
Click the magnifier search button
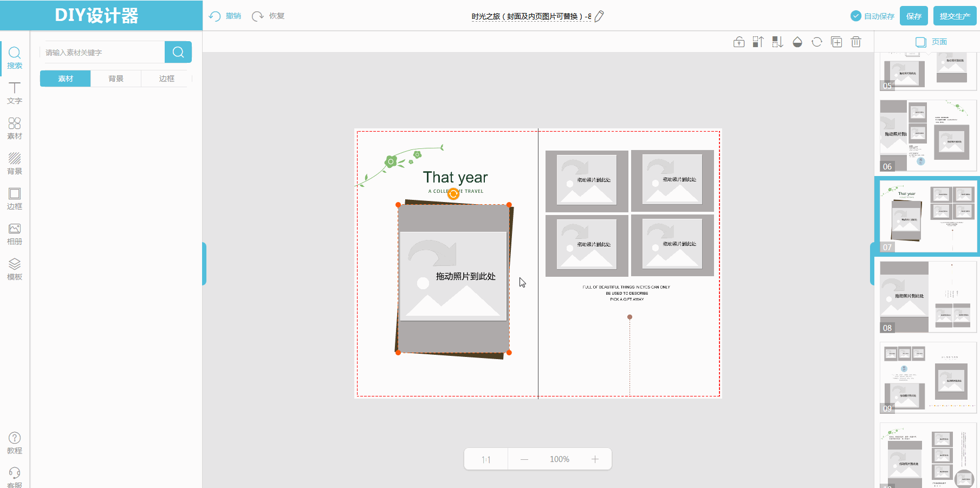click(x=178, y=52)
